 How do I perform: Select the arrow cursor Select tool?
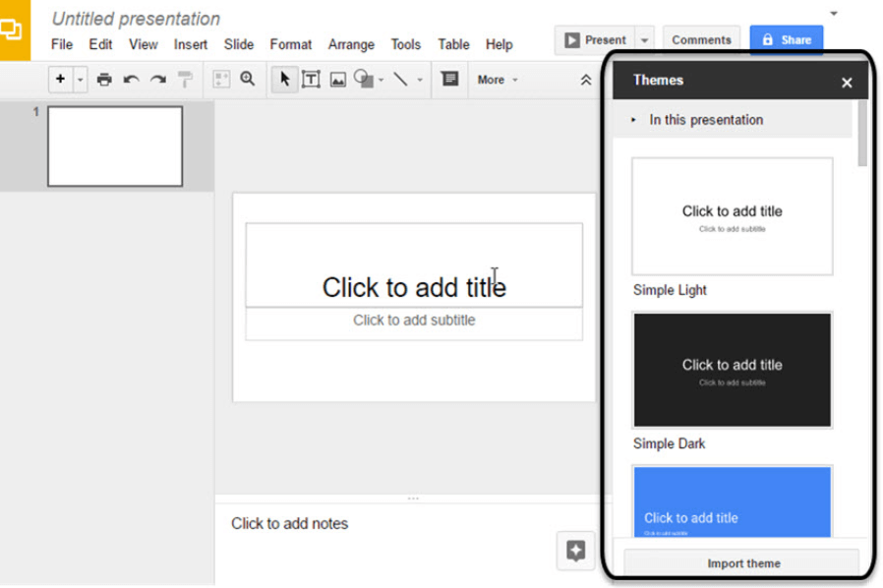click(x=284, y=80)
